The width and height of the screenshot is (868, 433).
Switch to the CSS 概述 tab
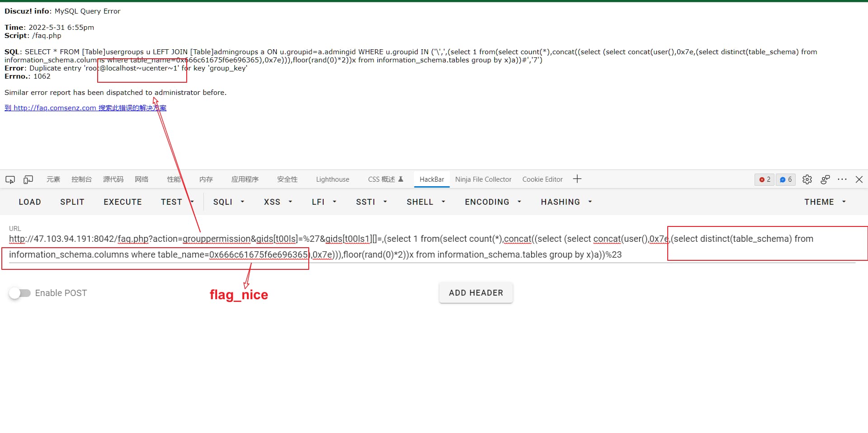(386, 179)
